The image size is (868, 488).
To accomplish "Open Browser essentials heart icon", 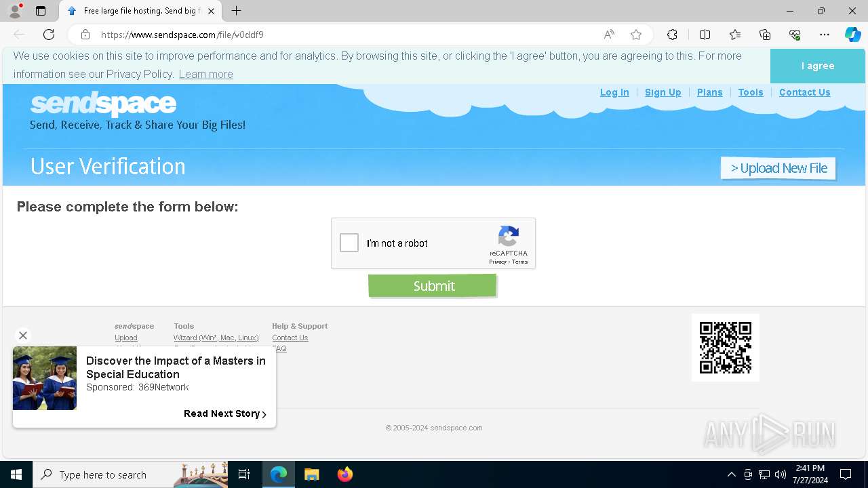I will tap(795, 35).
